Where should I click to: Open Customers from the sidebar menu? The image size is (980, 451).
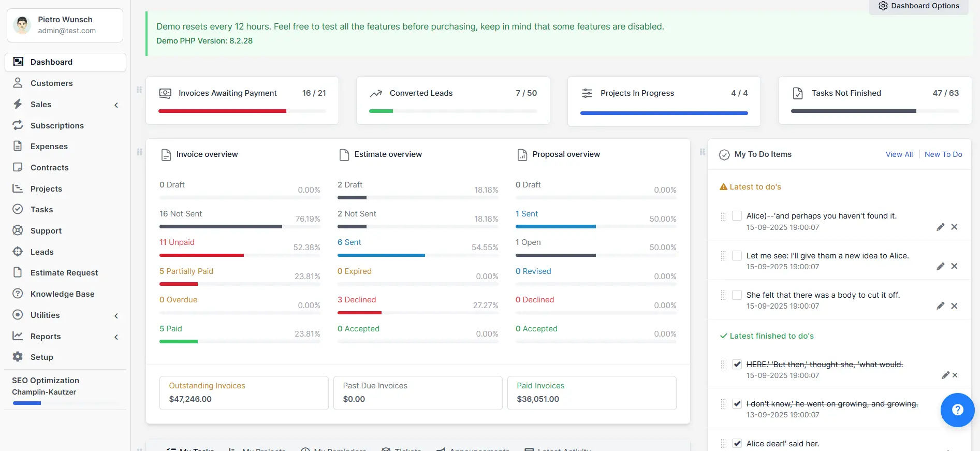click(51, 83)
